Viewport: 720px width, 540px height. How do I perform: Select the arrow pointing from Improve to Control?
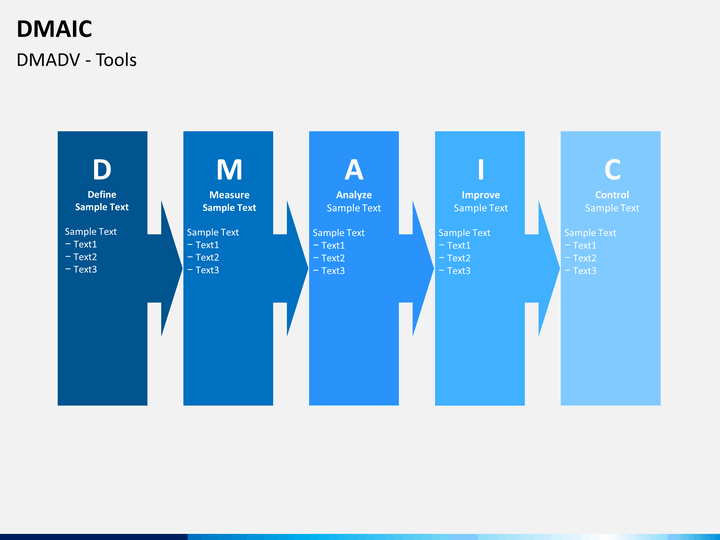click(x=543, y=268)
